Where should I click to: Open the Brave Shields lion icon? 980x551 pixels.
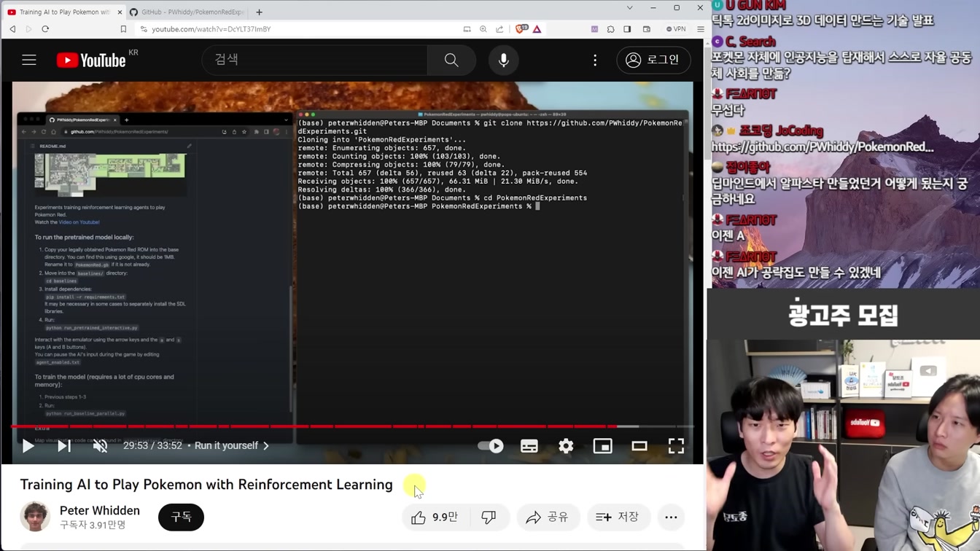[521, 29]
